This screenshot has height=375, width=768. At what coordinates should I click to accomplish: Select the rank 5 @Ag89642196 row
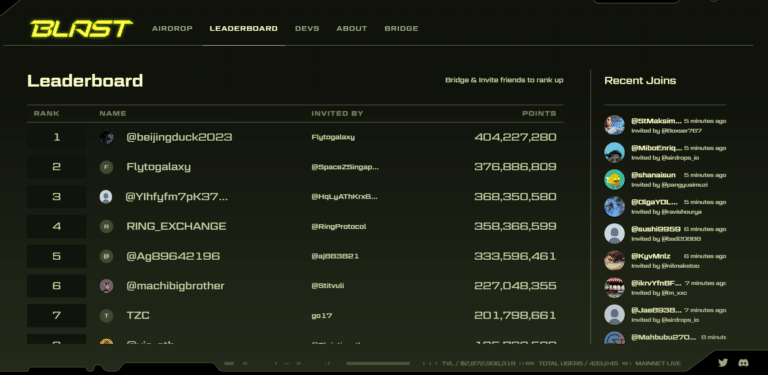coord(295,256)
